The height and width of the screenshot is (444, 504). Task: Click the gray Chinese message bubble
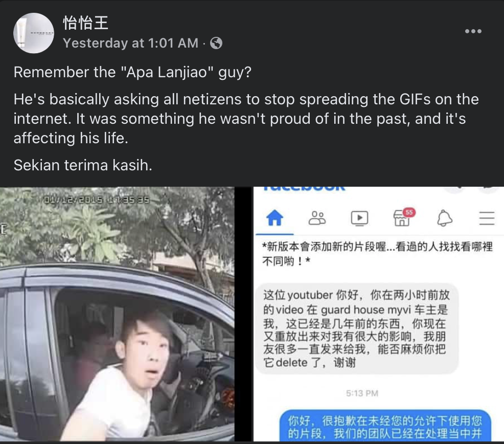coord(357,329)
